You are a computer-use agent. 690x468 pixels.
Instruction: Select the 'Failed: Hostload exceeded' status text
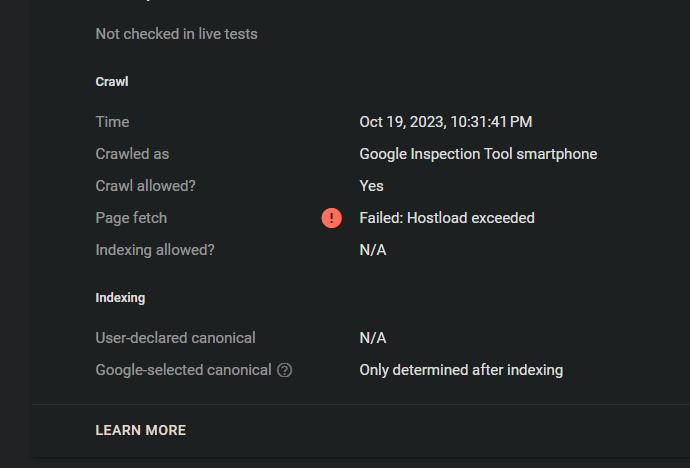[447, 218]
